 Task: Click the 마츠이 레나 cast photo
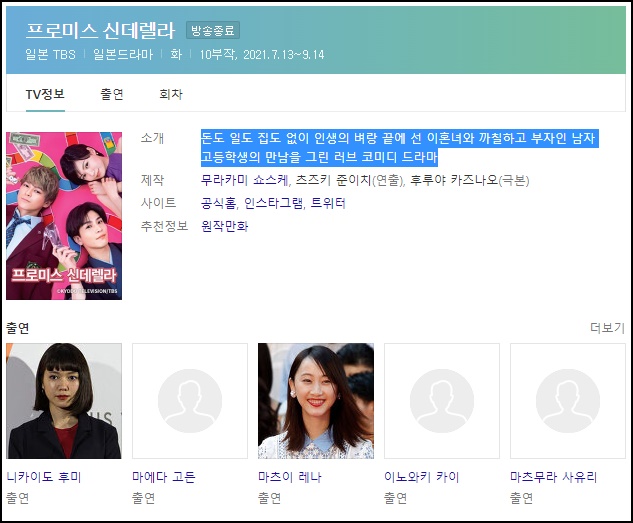coord(316,401)
